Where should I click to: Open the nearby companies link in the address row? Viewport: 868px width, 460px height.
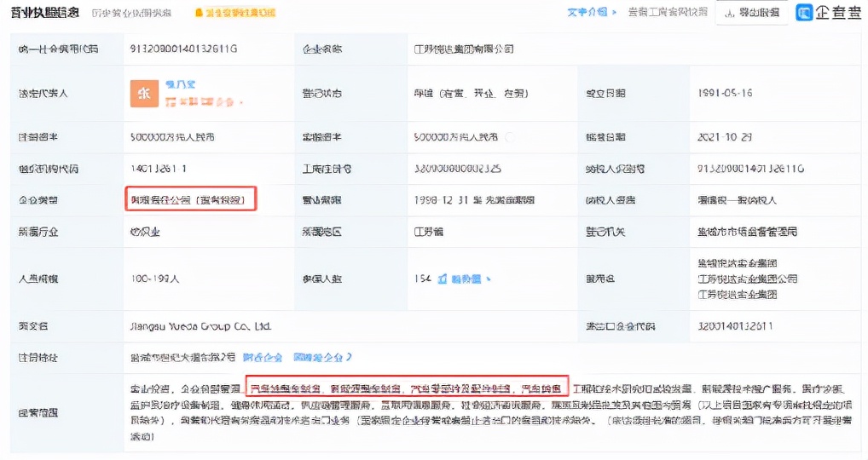click(x=263, y=358)
